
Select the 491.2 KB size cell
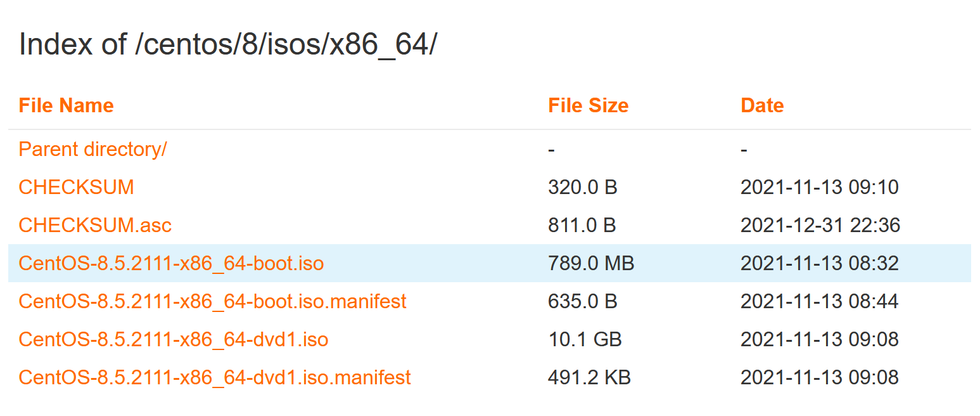pyautogui.click(x=589, y=377)
